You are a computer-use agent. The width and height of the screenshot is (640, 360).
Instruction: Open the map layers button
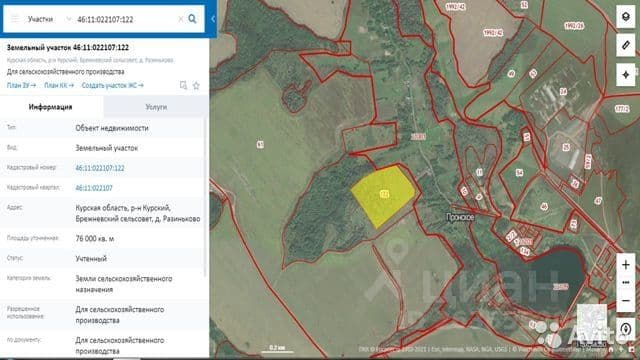(626, 17)
